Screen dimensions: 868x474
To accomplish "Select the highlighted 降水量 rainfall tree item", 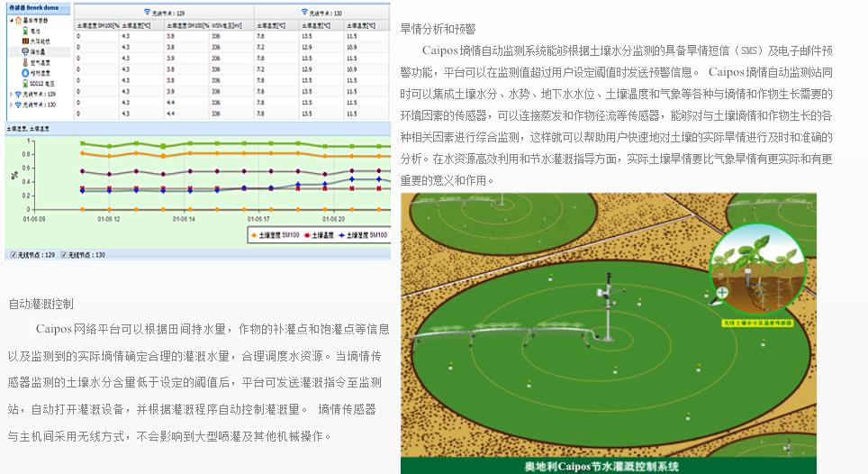I will pyautogui.click(x=38, y=51).
